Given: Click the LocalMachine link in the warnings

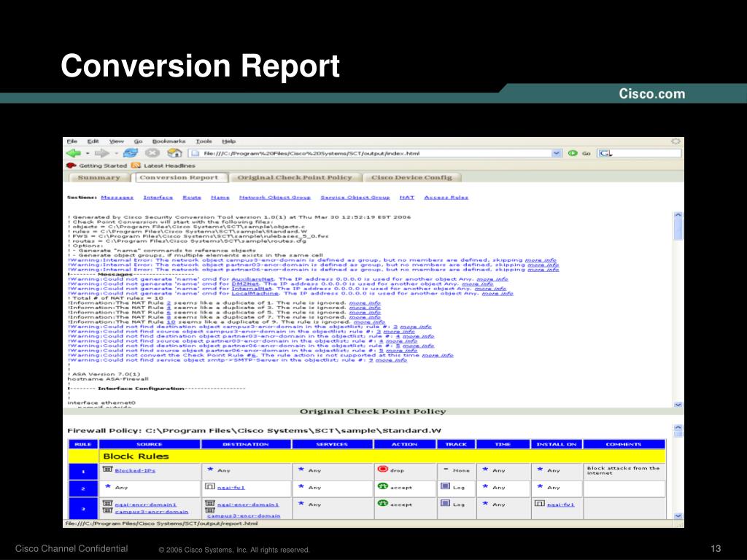Looking at the screenshot, I should pos(255,293).
